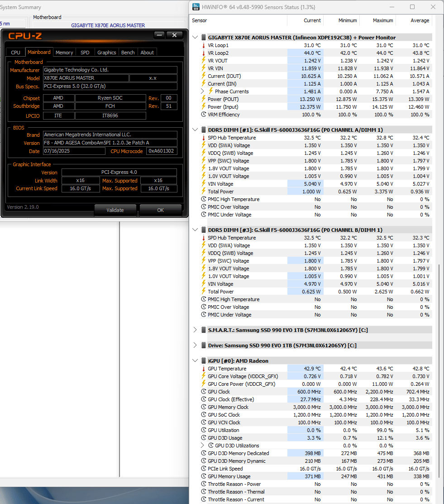Click the clock icon beside GPU D3D Usage
Viewport: 444px width, 504px height.
(203, 438)
